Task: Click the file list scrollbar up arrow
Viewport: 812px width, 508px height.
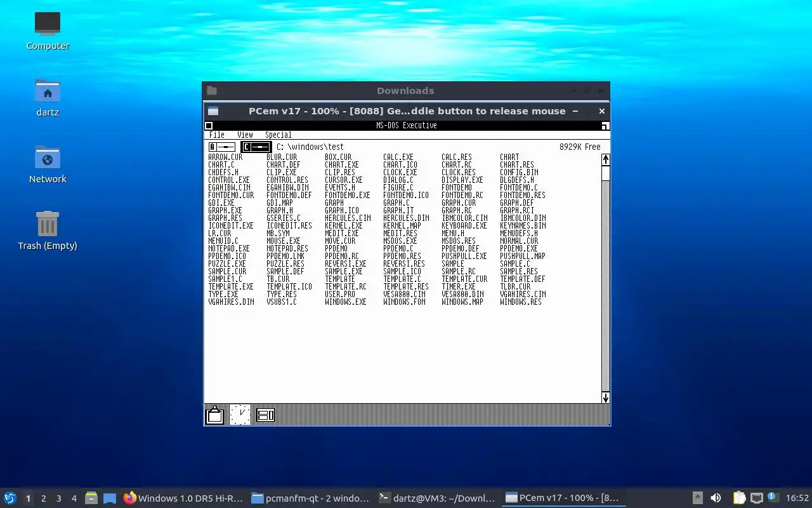Action: [606, 159]
